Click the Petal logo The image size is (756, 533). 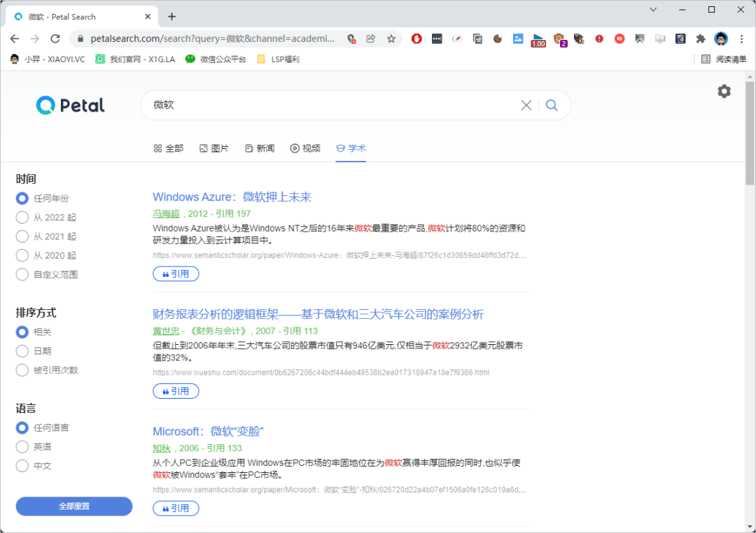tap(70, 105)
